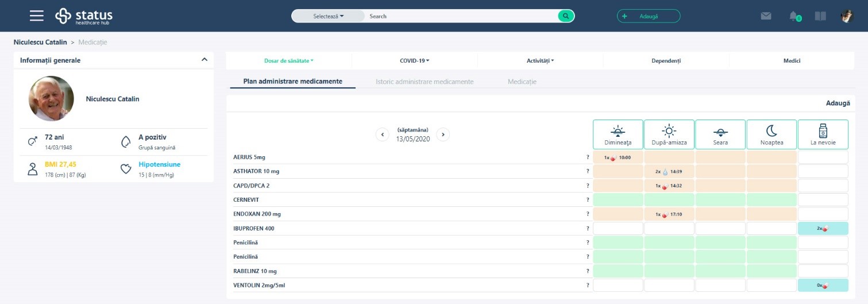Click the IBUPROFEN 400 La nevoie cell
868x304 pixels.
click(x=823, y=228)
